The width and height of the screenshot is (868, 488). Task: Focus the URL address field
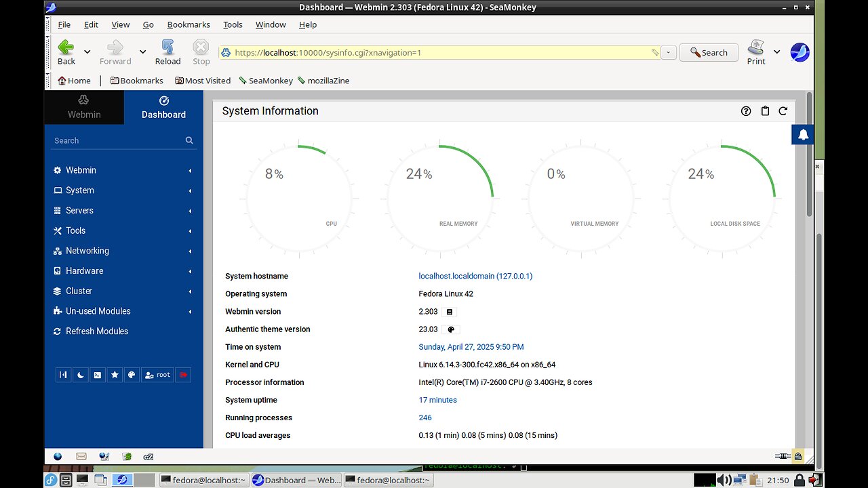pyautogui.click(x=440, y=52)
